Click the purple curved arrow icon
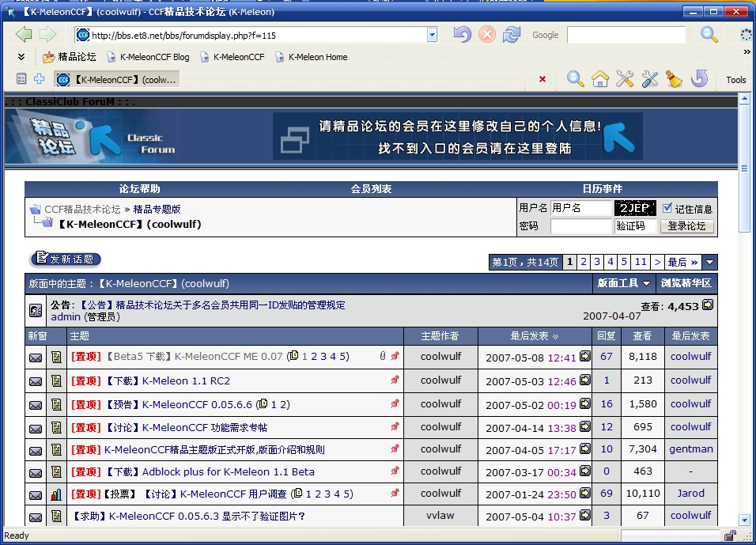 pos(699,78)
